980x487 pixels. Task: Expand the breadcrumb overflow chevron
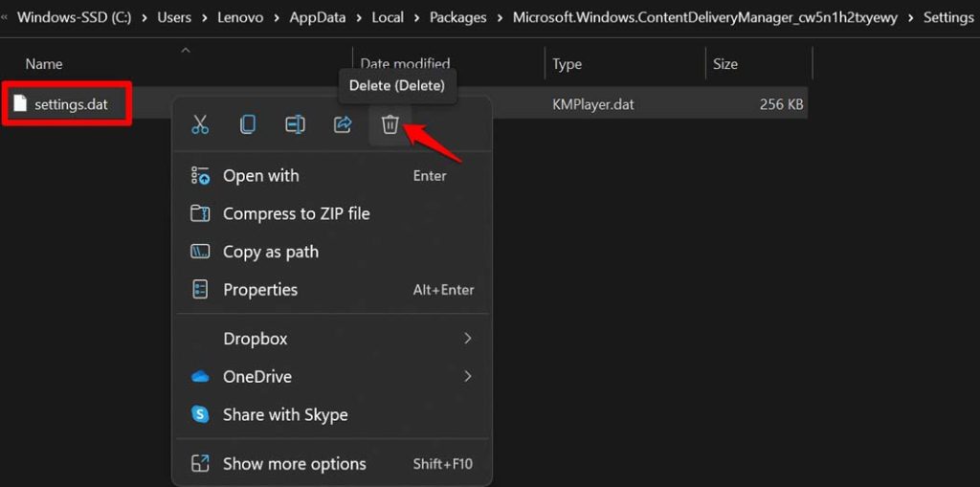(5, 17)
